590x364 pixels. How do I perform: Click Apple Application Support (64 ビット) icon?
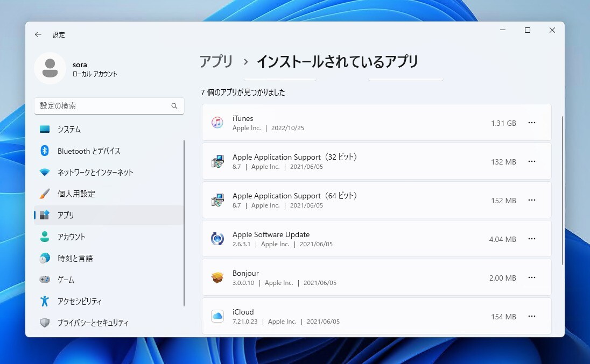(217, 200)
